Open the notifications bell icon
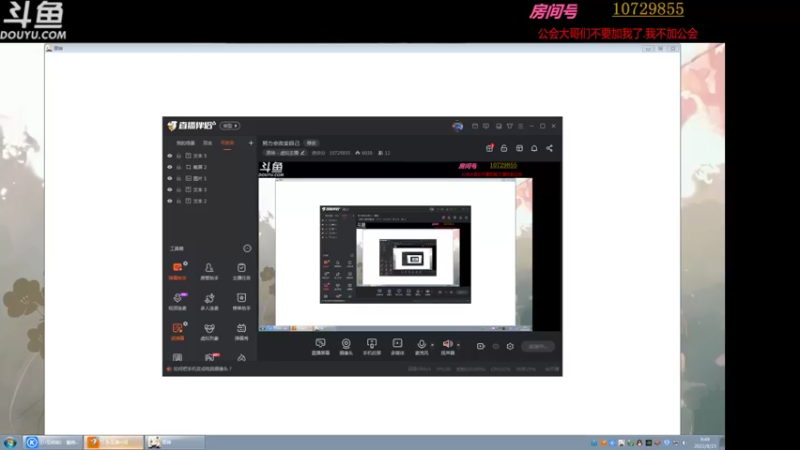 pyautogui.click(x=534, y=148)
